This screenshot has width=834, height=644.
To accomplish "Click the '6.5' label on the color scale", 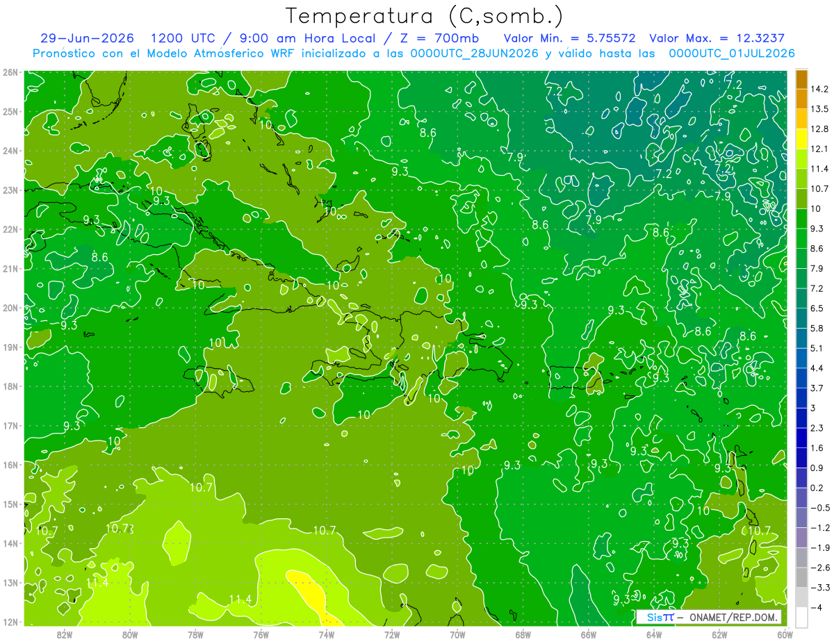I will [818, 308].
